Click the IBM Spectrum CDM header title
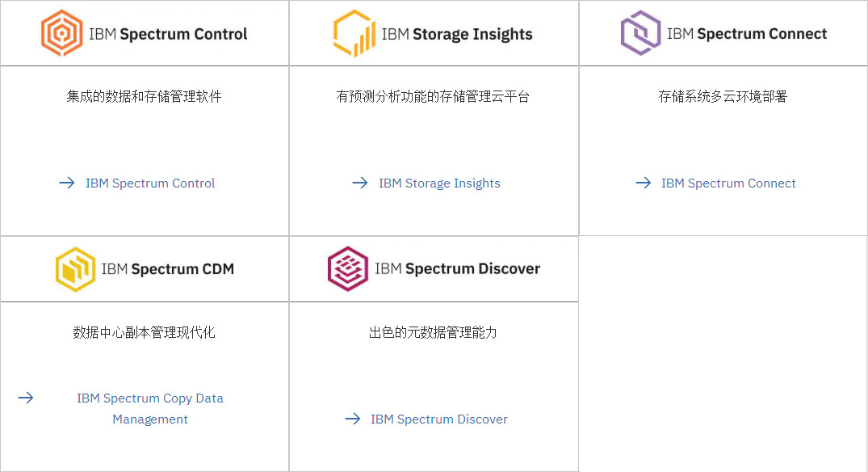The image size is (868, 472). [168, 269]
